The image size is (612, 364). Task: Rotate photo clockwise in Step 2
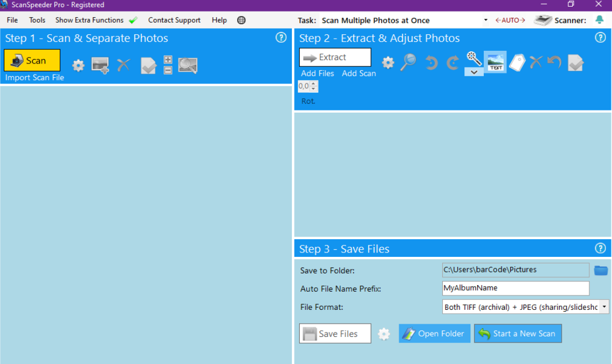point(452,62)
